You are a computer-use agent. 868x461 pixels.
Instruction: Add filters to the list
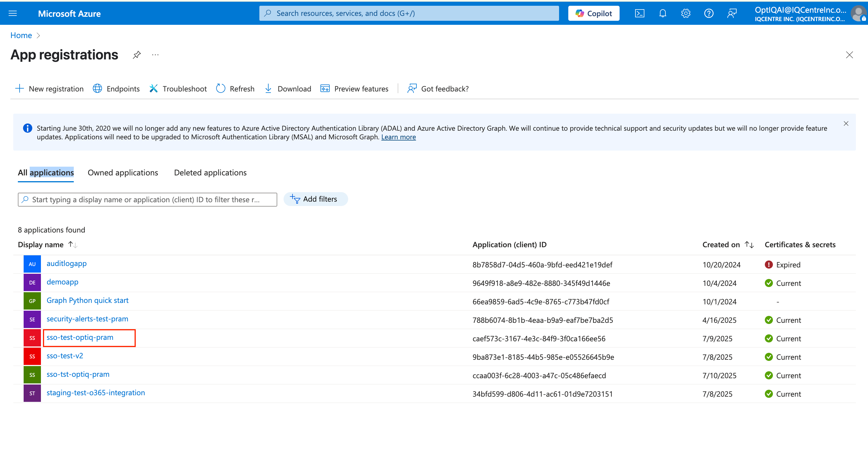pos(315,199)
